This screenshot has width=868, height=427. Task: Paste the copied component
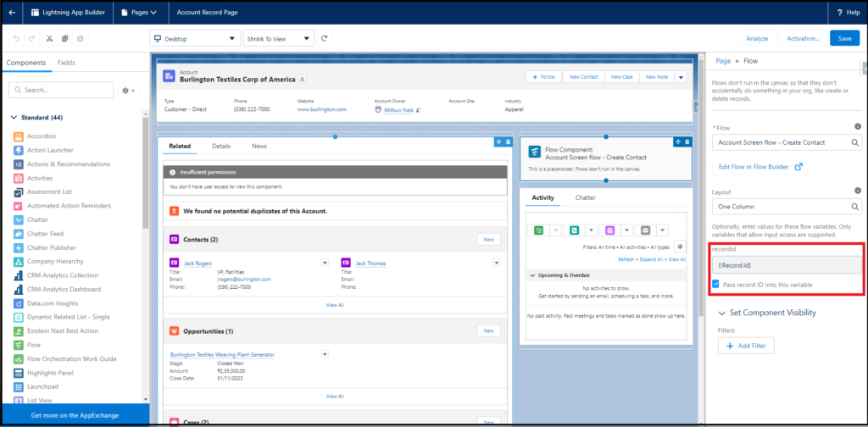[81, 39]
